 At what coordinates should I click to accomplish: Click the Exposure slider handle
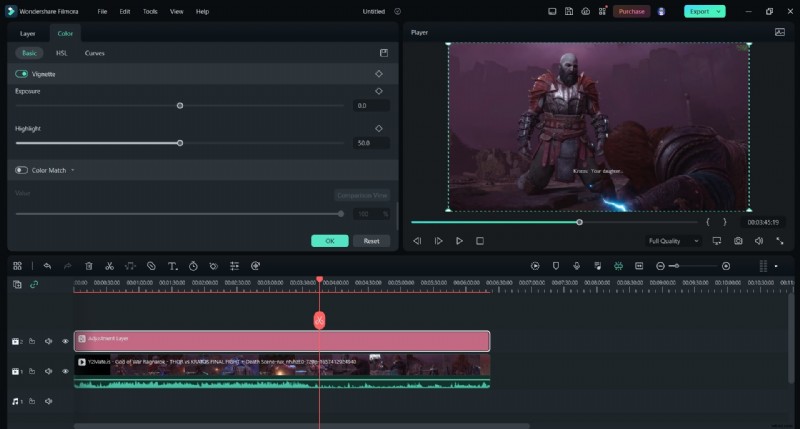point(180,106)
